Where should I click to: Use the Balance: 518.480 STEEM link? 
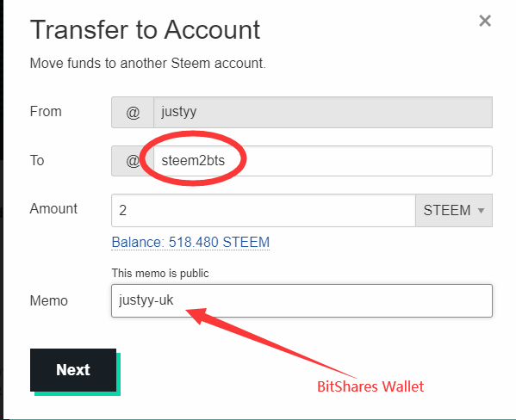(x=190, y=242)
